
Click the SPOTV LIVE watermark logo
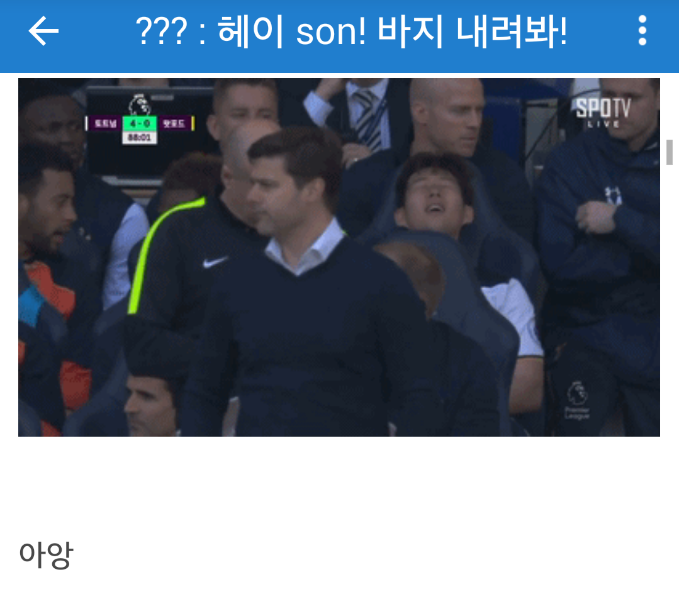pyautogui.click(x=603, y=113)
